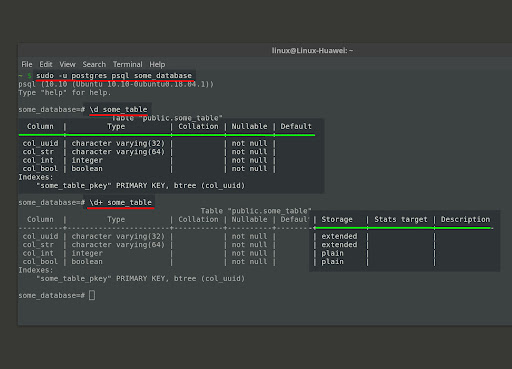The height and width of the screenshot is (369, 512).
Task: Click the terminal cursor at last prompt
Action: point(92,295)
